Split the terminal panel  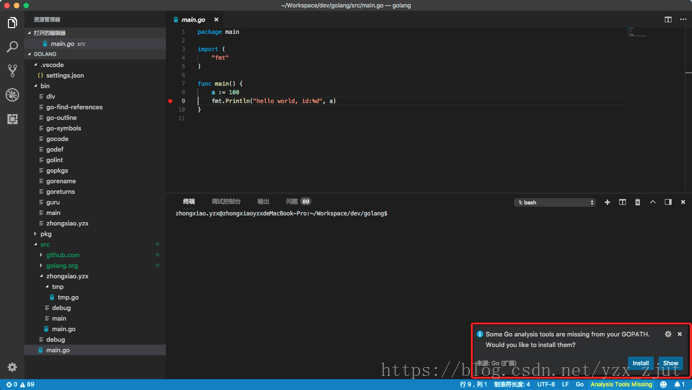[622, 202]
